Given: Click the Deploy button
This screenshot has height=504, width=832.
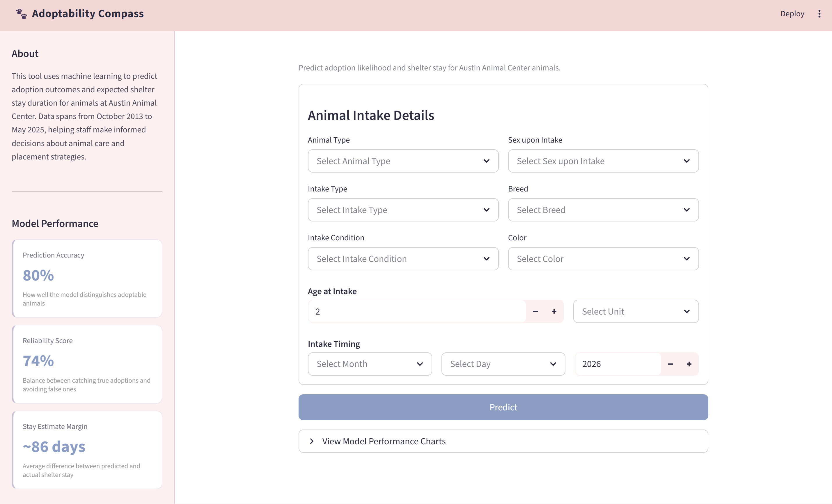Looking at the screenshot, I should coord(792,13).
